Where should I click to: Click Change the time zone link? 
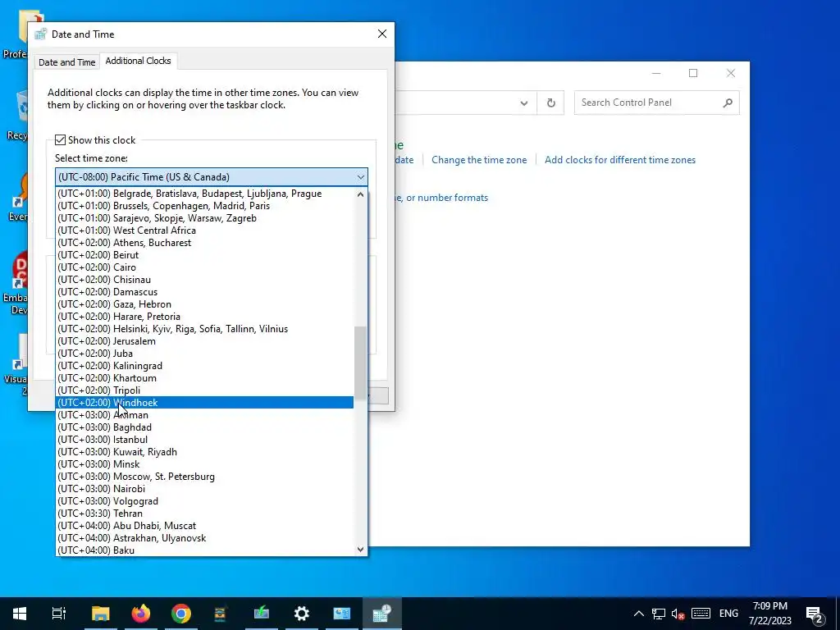[x=479, y=160]
